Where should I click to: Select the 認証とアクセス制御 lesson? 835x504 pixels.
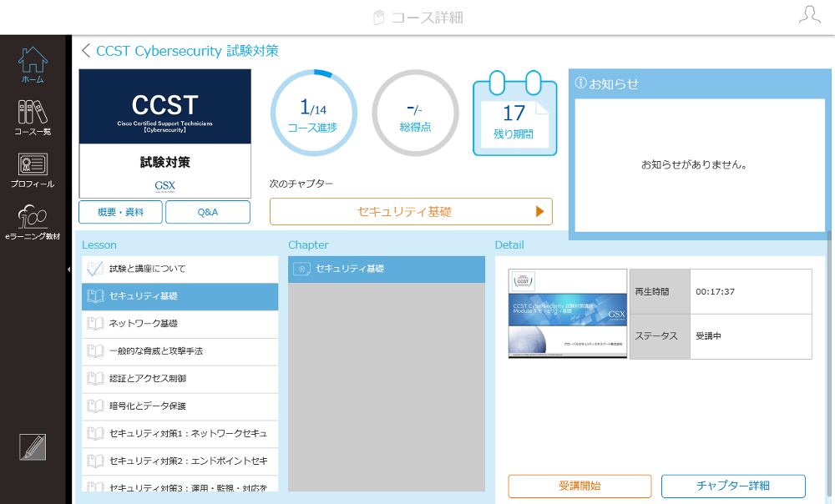180,378
